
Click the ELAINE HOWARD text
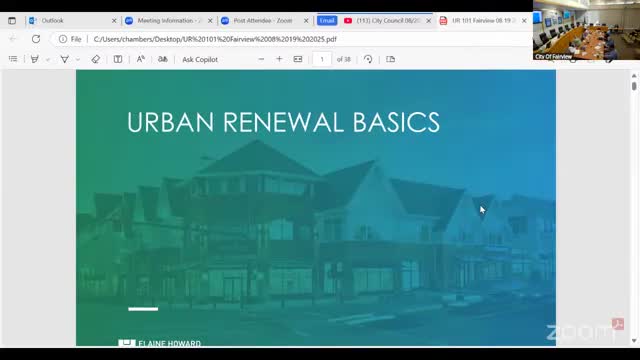click(x=169, y=344)
